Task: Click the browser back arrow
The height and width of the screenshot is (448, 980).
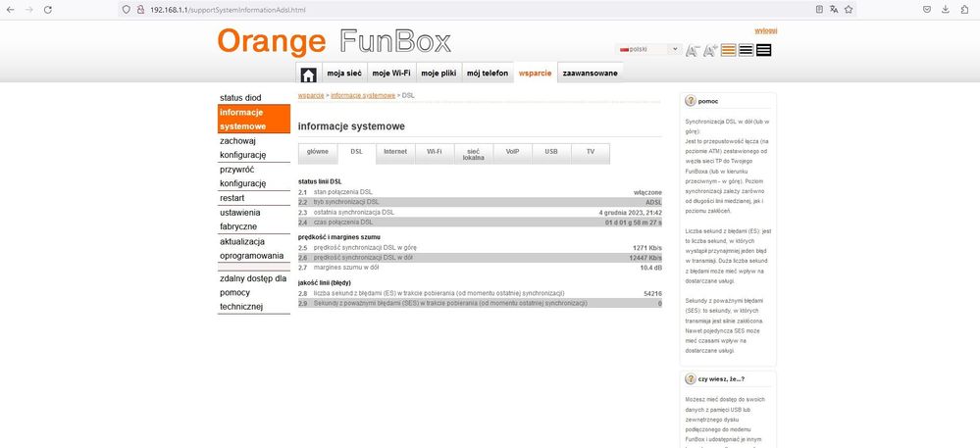Action: pyautogui.click(x=10, y=10)
